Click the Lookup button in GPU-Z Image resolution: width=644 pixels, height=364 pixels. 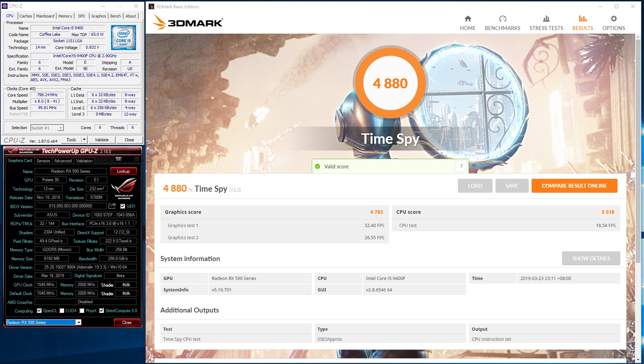(123, 171)
